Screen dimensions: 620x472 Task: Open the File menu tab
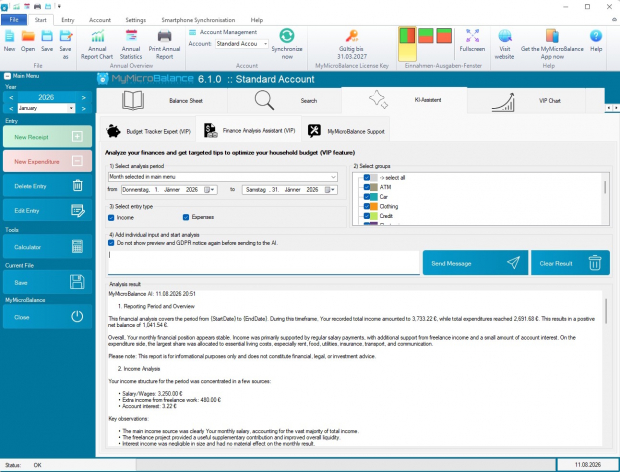[x=14, y=20]
